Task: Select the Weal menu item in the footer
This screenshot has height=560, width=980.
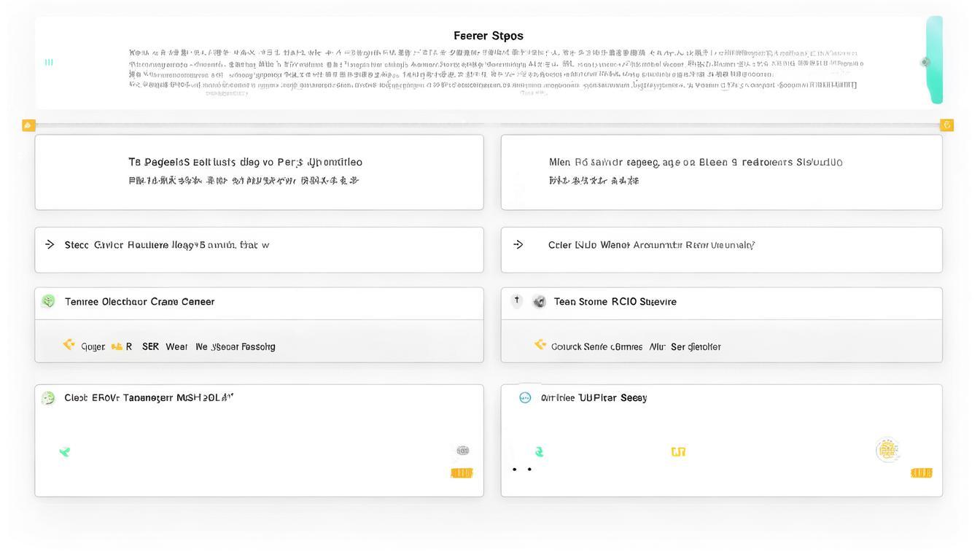Action: [176, 346]
